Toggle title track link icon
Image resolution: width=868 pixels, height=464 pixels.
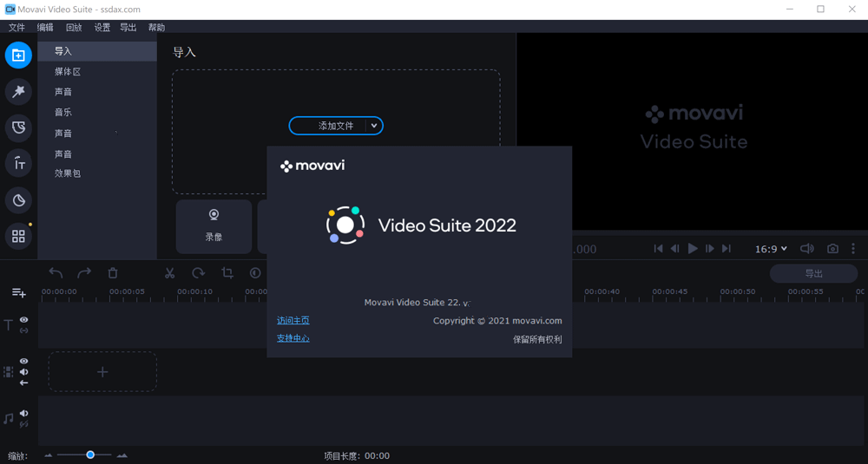[x=23, y=330]
